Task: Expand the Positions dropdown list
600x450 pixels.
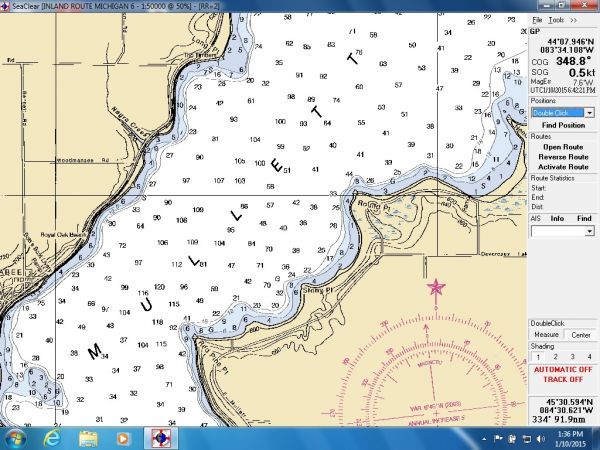Action: click(589, 113)
